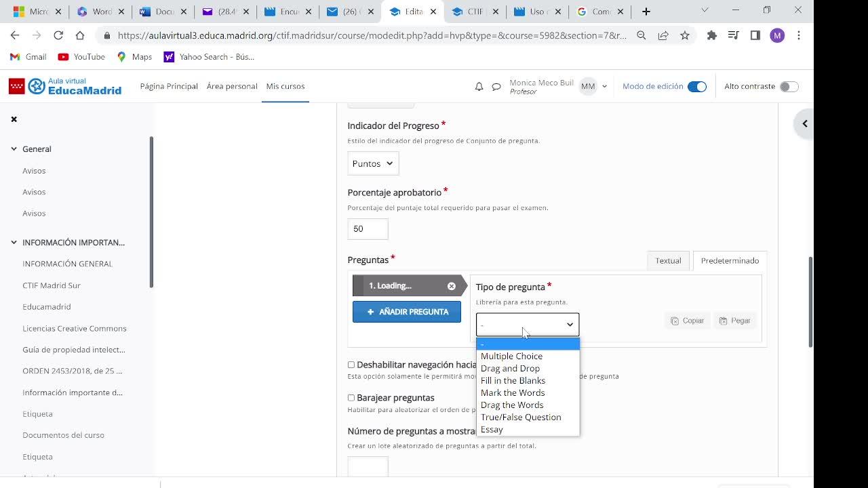Open Maps bookmark
The width and height of the screenshot is (868, 488).
tap(134, 57)
